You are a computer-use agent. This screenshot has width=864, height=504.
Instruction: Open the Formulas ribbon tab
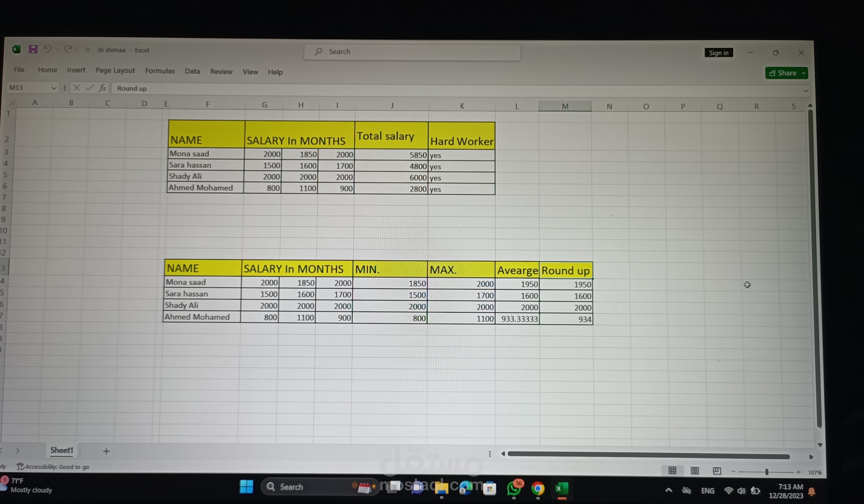[160, 71]
